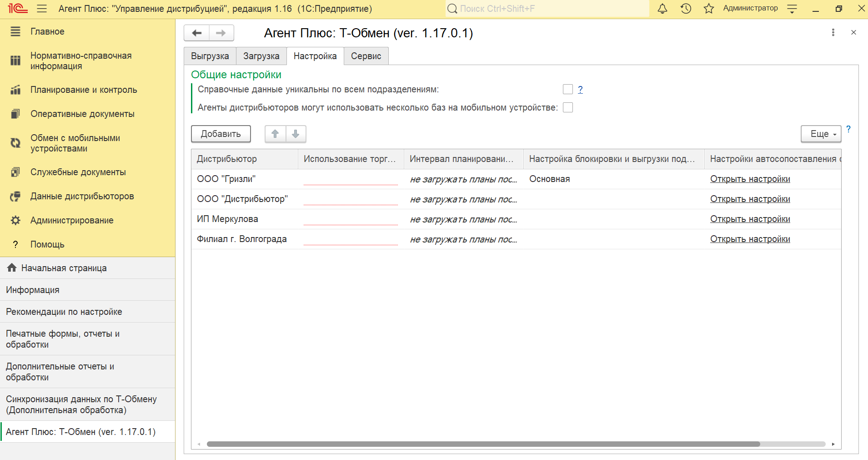This screenshot has height=460, width=868.
Task: Click the Дистрибьютор column header
Action: [x=245, y=159]
